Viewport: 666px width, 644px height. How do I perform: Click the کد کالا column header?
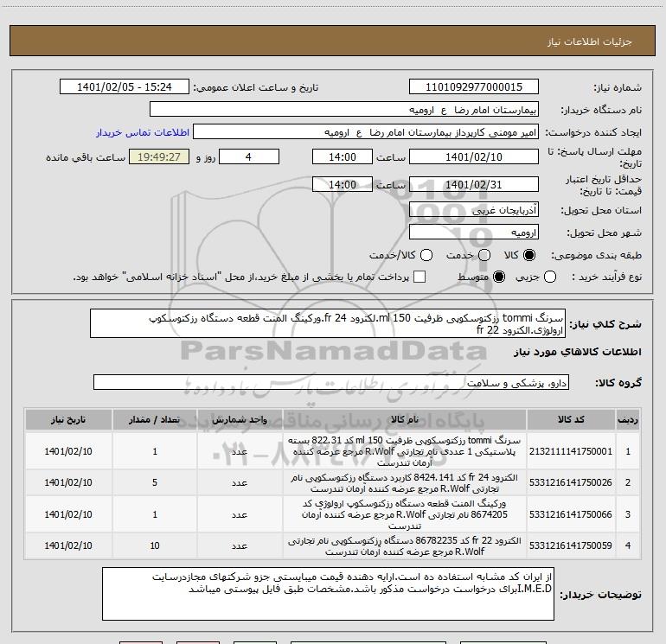(571, 420)
